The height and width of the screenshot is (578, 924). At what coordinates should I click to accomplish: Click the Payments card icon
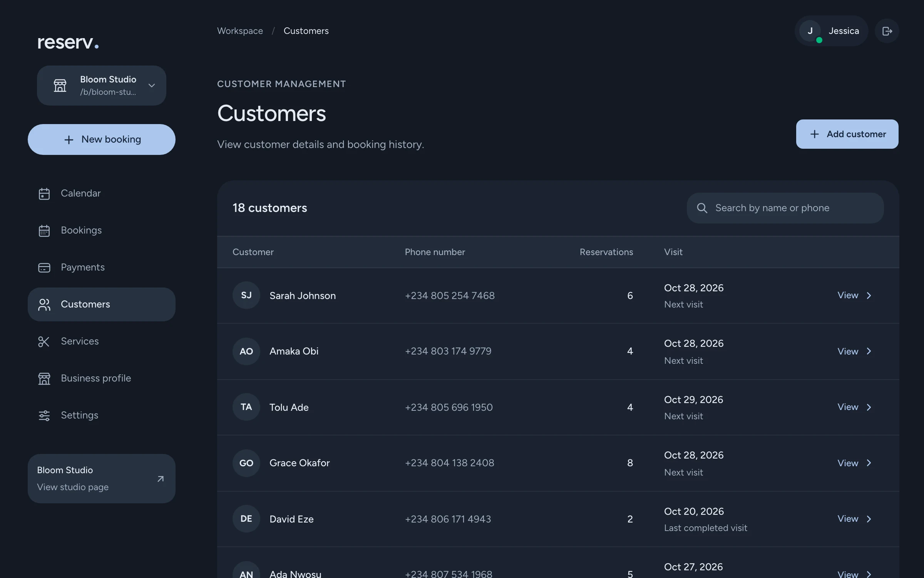[x=44, y=267]
